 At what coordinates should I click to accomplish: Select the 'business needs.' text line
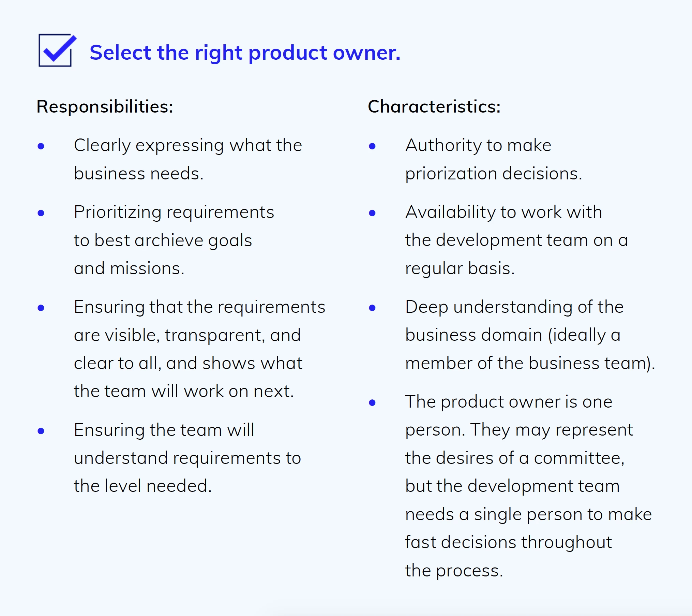tap(139, 173)
